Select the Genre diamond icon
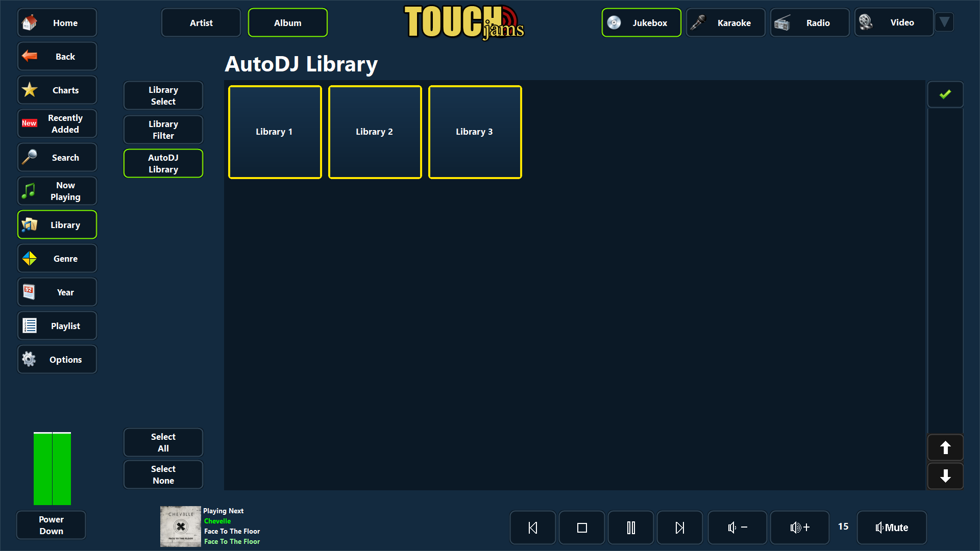This screenshot has height=551, width=980. (29, 258)
